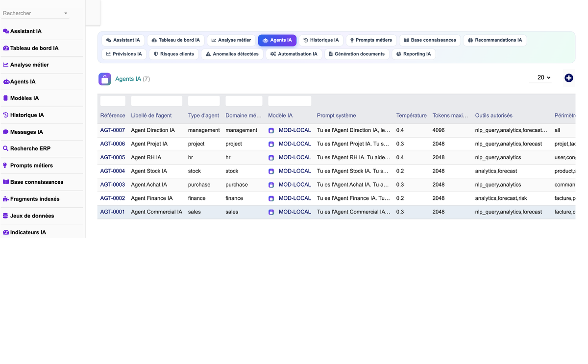Switch to Anomalies détectées tab
The height and width of the screenshot is (364, 588).
pyautogui.click(x=232, y=54)
